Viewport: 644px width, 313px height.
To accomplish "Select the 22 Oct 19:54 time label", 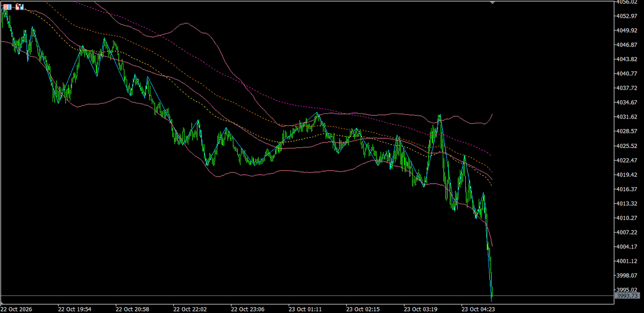I will coord(75,309).
